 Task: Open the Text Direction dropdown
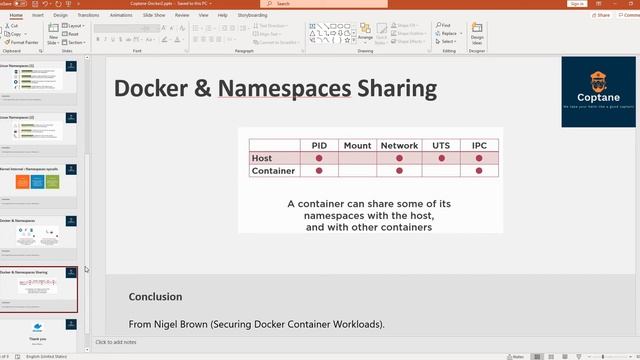pos(270,26)
